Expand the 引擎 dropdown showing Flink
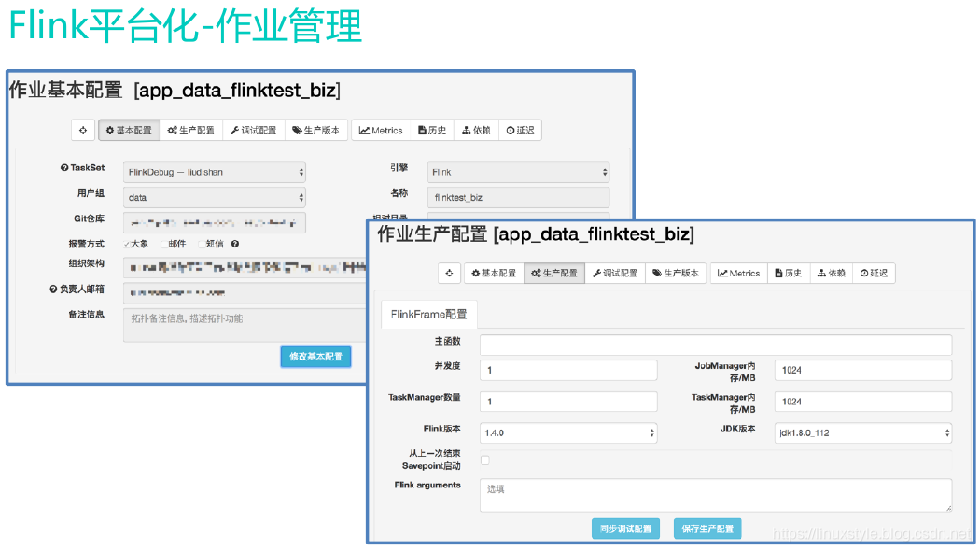This screenshot has width=980, height=551. pos(518,172)
